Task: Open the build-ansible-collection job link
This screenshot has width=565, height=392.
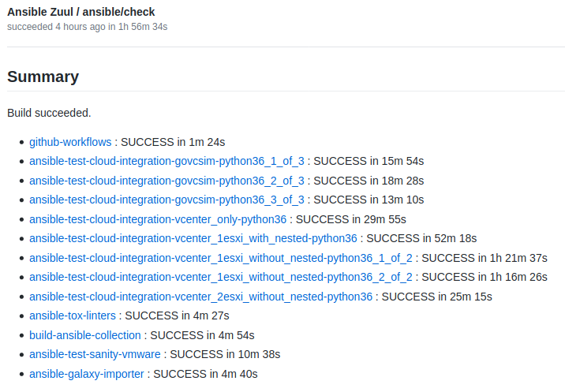Action: point(85,335)
